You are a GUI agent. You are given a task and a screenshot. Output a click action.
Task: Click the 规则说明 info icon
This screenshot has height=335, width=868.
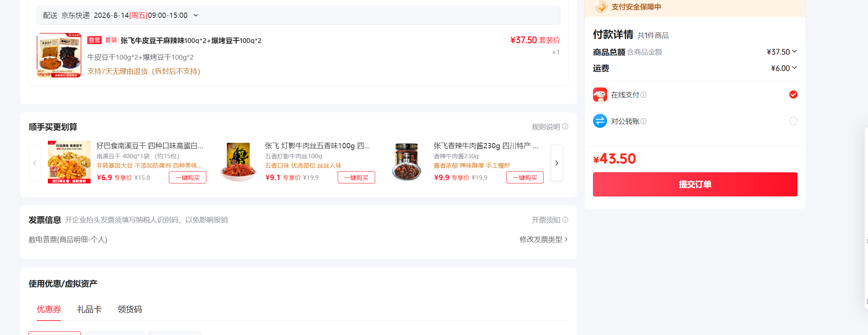point(565,127)
